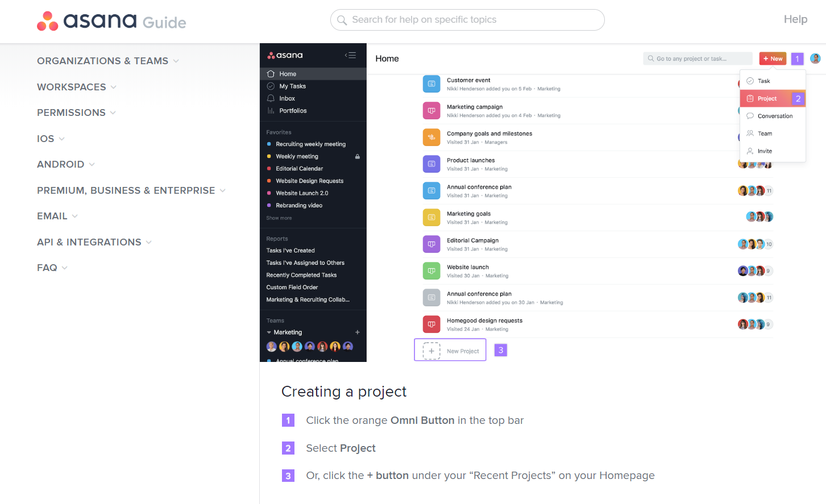Select Team from the New dropdown menu
This screenshot has width=826, height=504.
coord(773,134)
